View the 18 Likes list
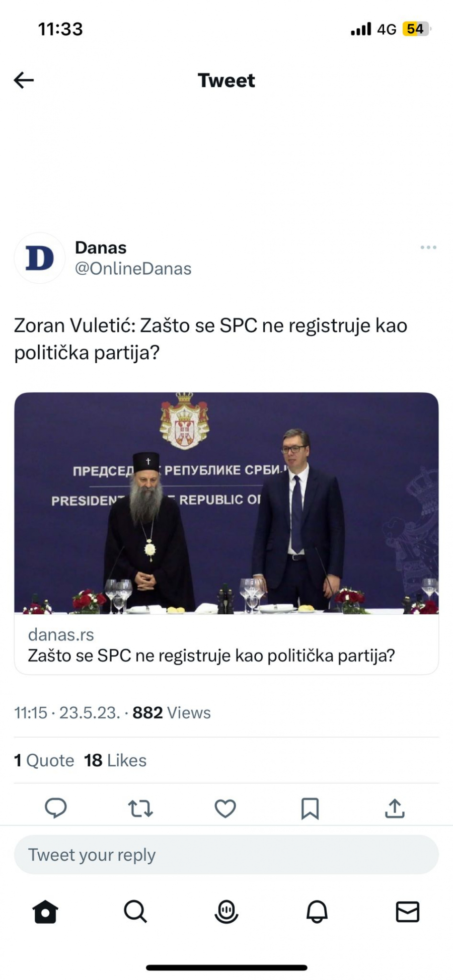The image size is (453, 980). pos(114,761)
